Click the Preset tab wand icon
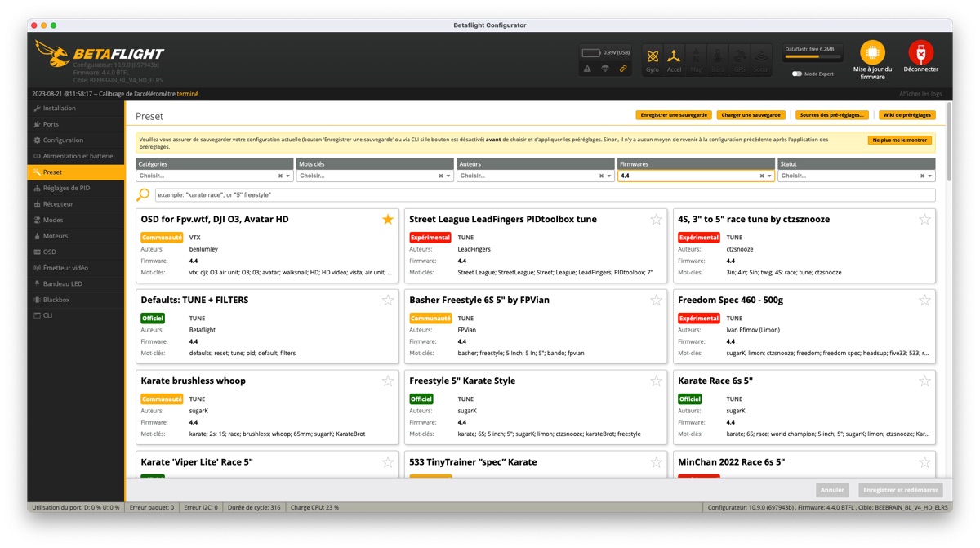The height and width of the screenshot is (548, 980). tap(37, 172)
